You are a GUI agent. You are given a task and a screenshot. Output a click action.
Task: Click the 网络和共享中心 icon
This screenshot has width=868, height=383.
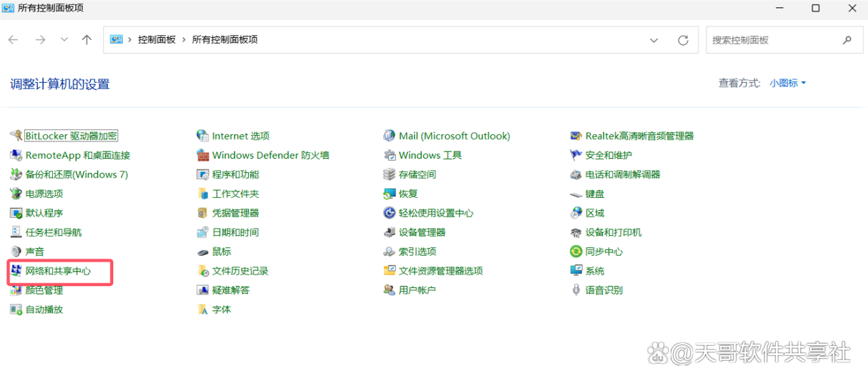(x=16, y=271)
